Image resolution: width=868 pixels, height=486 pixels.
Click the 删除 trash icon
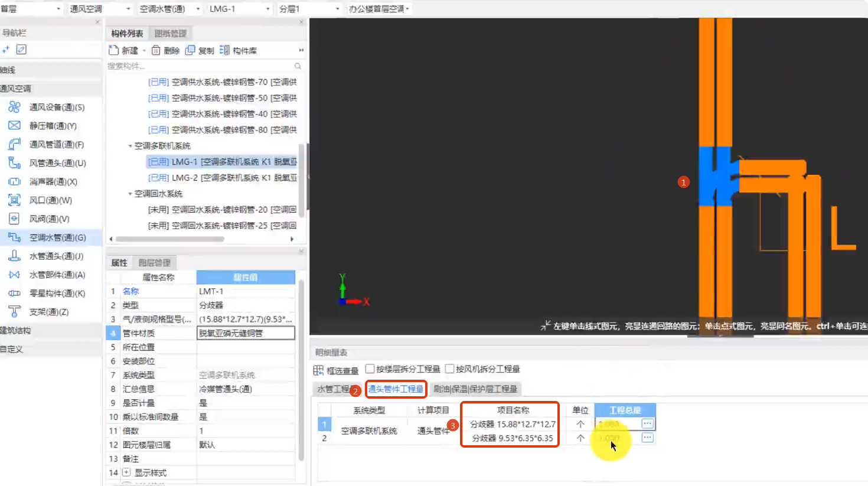[x=156, y=50]
